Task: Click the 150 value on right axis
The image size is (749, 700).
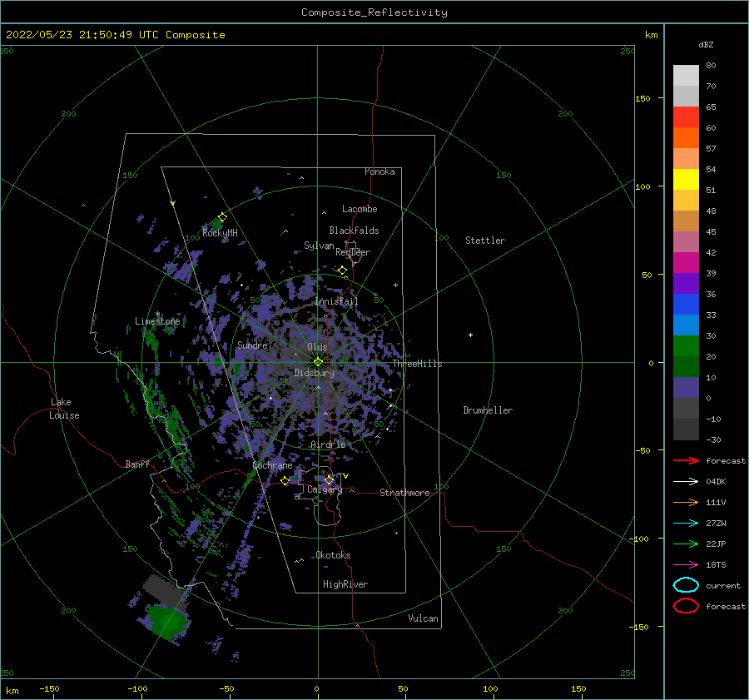Action: click(x=642, y=98)
